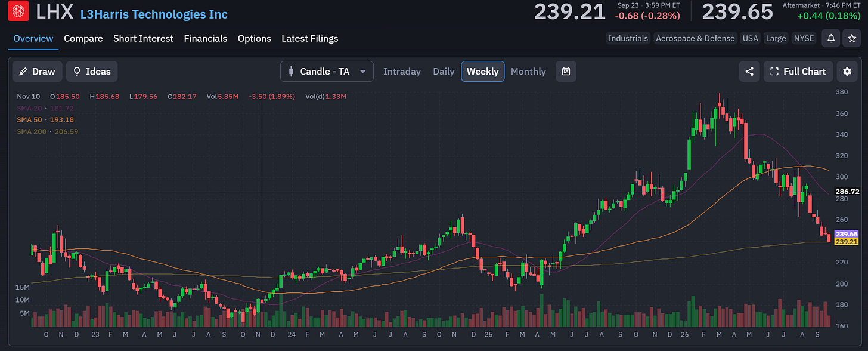Click the large 239.21 closing price

coord(570,12)
